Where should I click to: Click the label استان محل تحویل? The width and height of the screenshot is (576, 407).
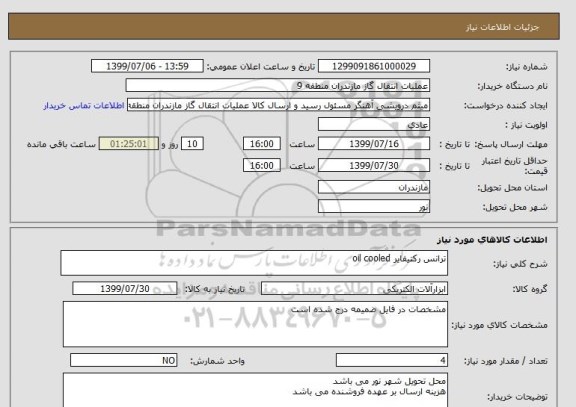[x=512, y=188]
